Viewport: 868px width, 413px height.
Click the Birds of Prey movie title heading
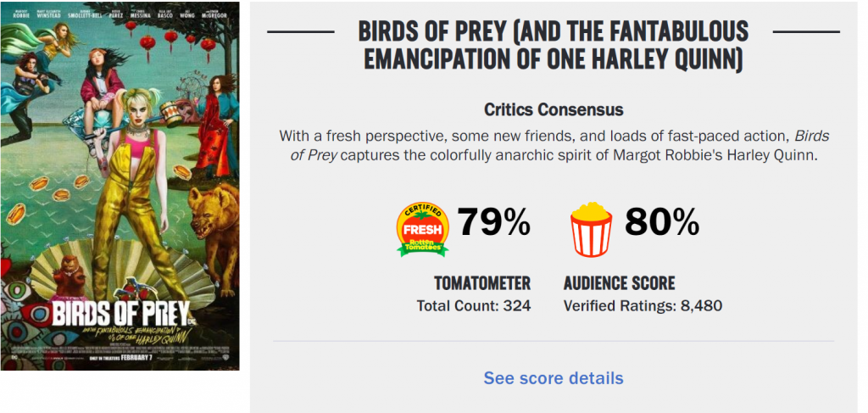click(553, 46)
